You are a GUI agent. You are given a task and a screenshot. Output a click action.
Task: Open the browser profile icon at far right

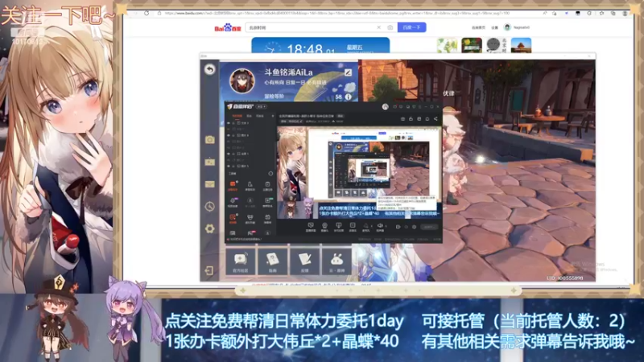click(625, 13)
